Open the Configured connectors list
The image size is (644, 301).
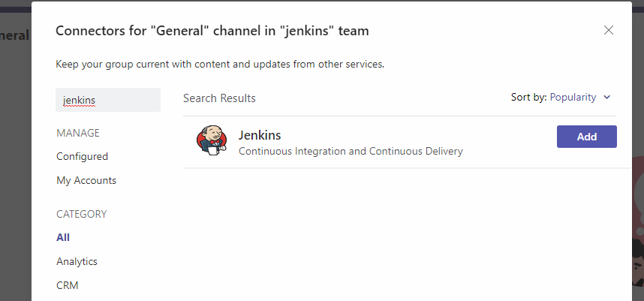click(x=82, y=156)
